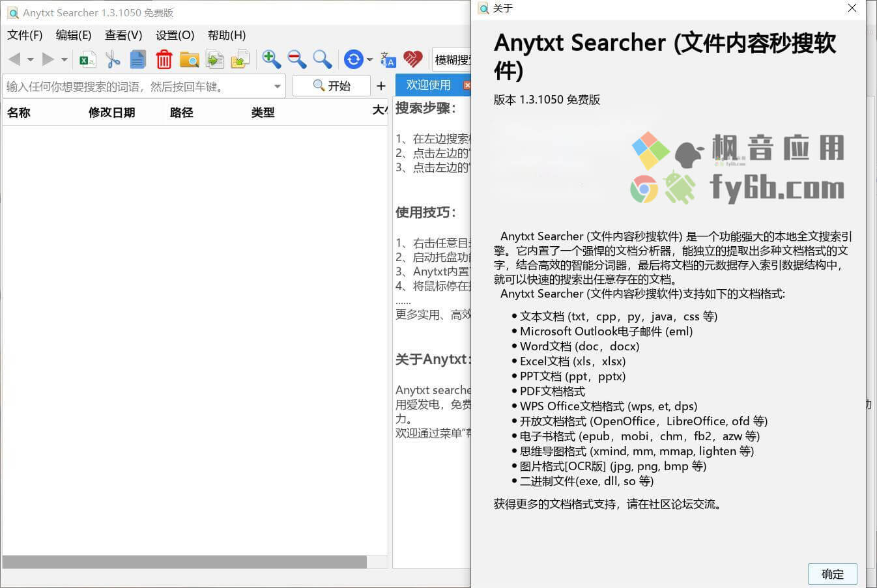Click the 电子书格式 list item
Screen dimensions: 877x588
coord(639,436)
